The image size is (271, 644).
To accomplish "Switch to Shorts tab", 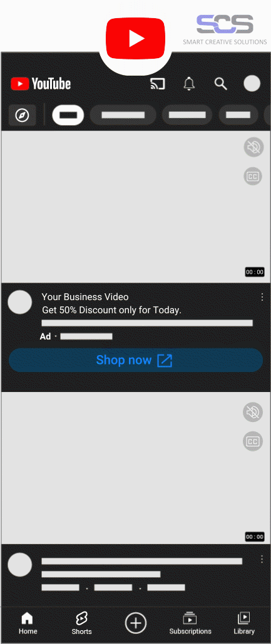I will pyautogui.click(x=81, y=623).
